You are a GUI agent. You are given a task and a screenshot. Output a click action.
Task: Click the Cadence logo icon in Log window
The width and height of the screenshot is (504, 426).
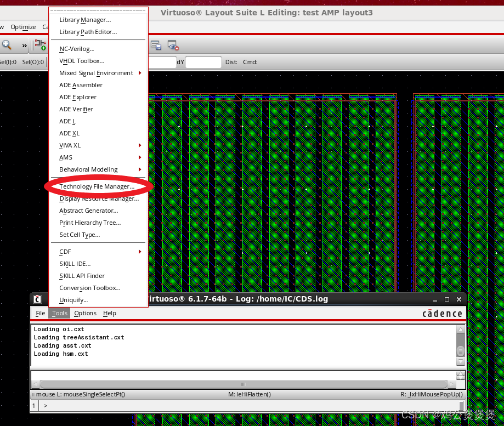pyautogui.click(x=37, y=299)
